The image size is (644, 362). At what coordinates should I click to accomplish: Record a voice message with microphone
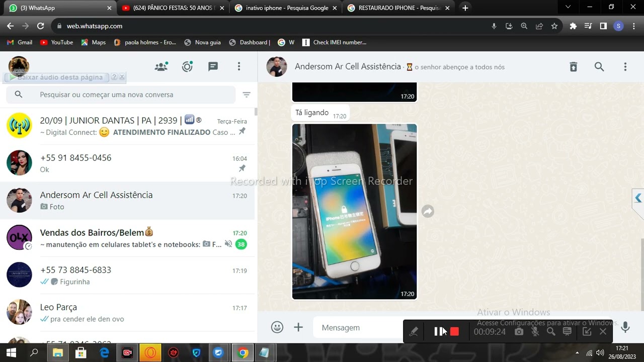(x=625, y=327)
